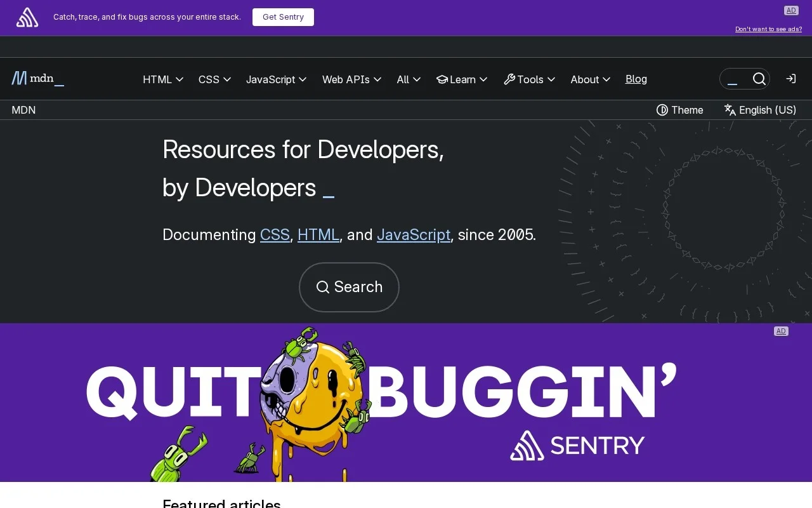Screen dimensions: 812x508
Task: Open the Blog menu item
Action: click(x=636, y=79)
